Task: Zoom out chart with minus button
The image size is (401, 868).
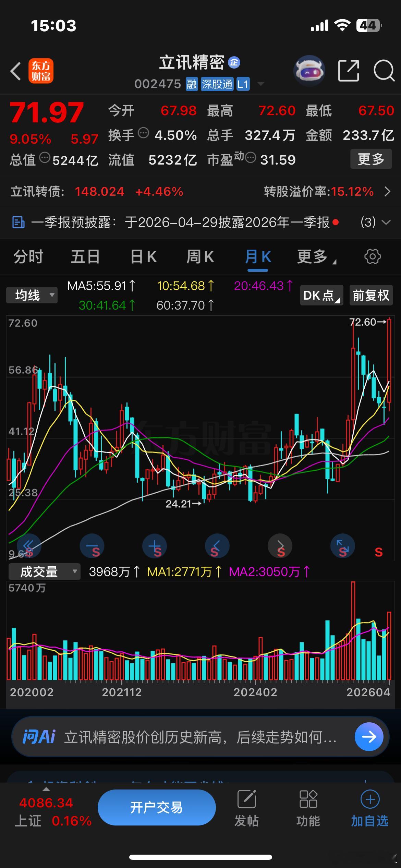Action: coord(92,546)
